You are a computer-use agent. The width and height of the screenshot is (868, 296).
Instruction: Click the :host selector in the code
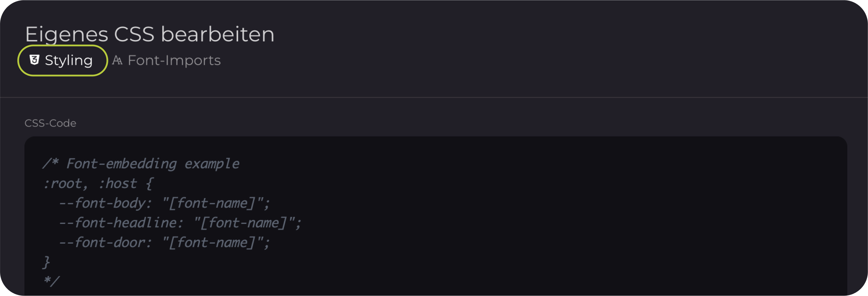(118, 184)
